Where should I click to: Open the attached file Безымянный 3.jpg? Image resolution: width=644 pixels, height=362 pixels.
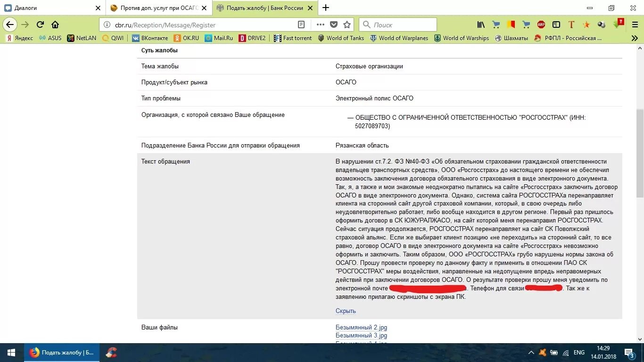(x=361, y=336)
